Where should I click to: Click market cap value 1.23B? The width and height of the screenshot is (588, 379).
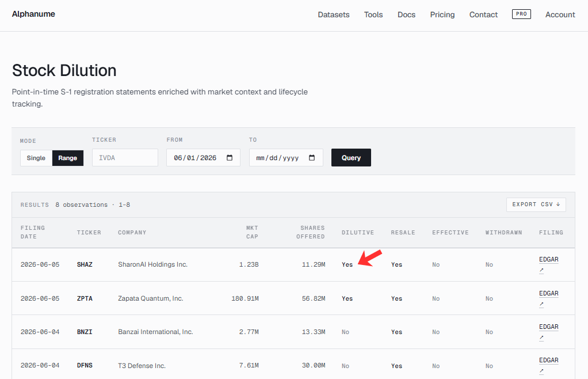pos(249,264)
